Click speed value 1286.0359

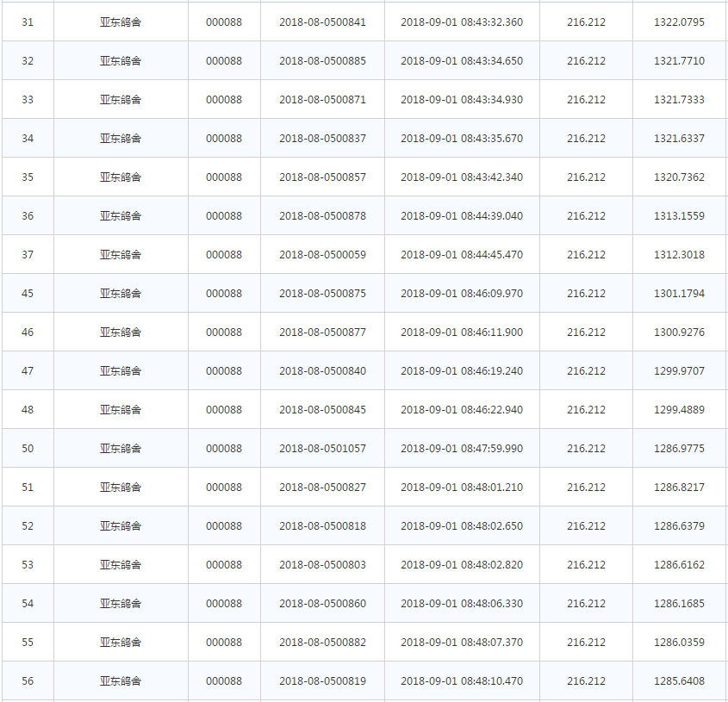[x=679, y=642]
